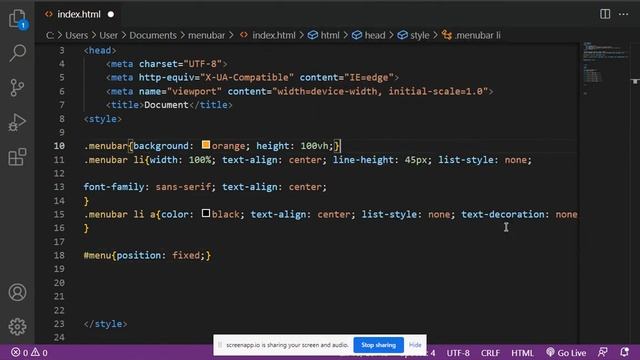
Task: Click the charset="UTF-8" meta attribute
Action: click(180, 64)
